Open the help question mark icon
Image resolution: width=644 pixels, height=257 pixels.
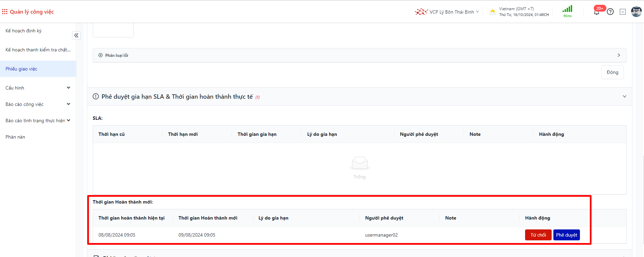point(610,12)
